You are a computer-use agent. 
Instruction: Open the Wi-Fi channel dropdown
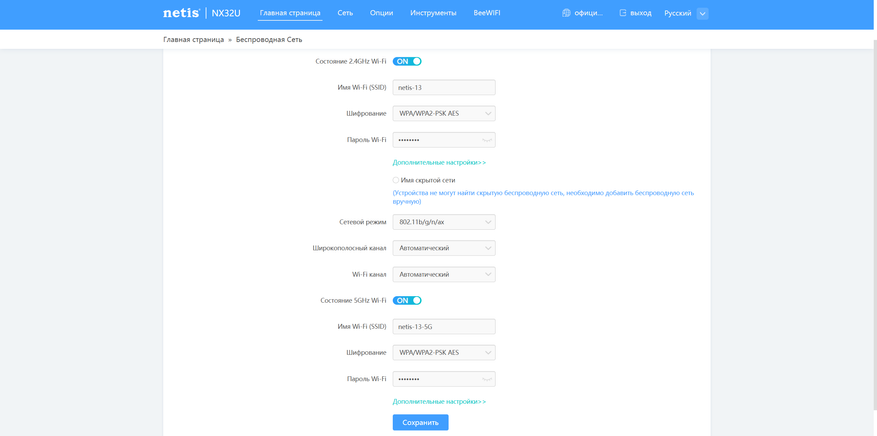tap(444, 274)
